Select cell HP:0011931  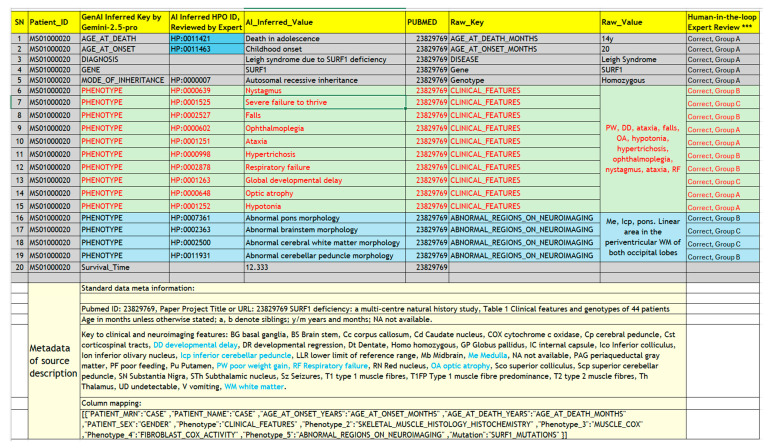(x=206, y=256)
